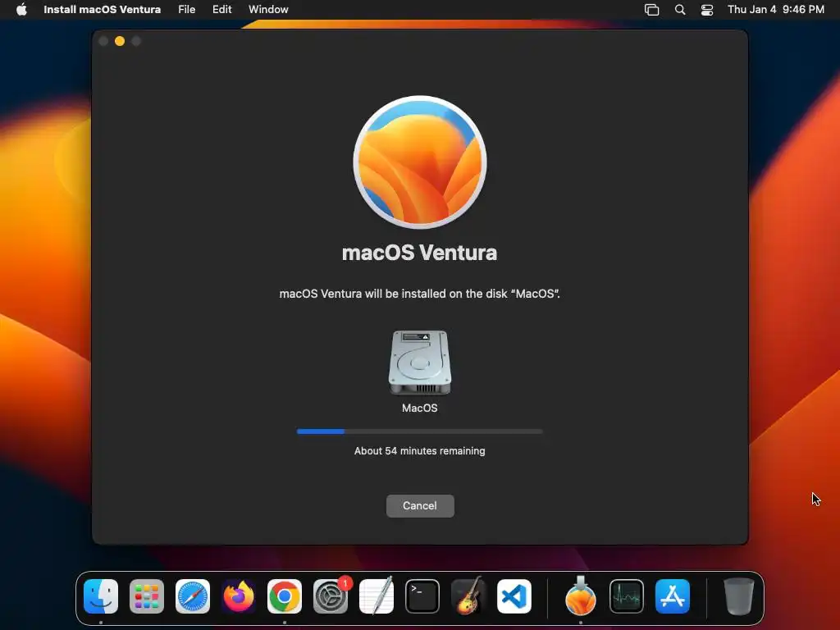Launch Firefox from the Dock

(x=239, y=596)
